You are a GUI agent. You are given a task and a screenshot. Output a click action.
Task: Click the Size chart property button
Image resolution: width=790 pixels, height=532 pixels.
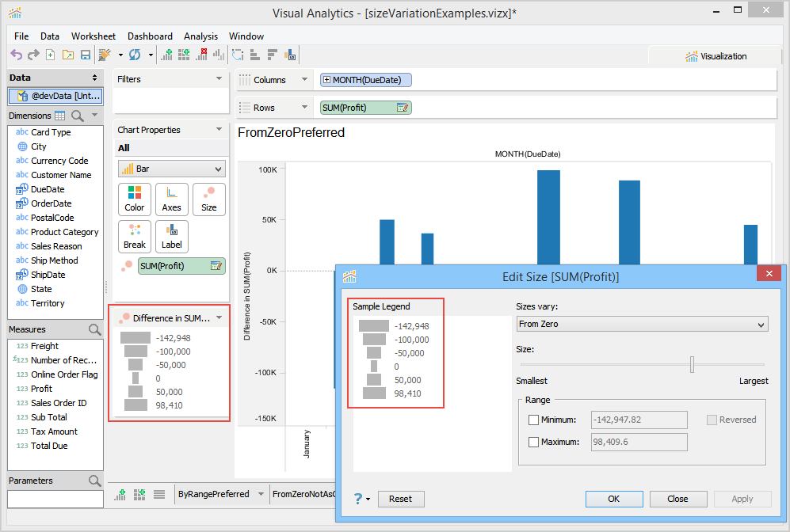pyautogui.click(x=209, y=199)
